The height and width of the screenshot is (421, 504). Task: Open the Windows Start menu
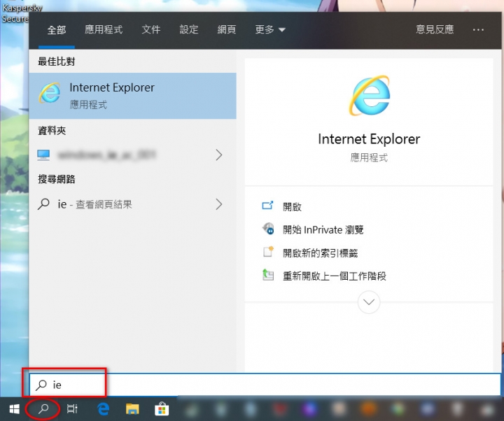coord(14,409)
